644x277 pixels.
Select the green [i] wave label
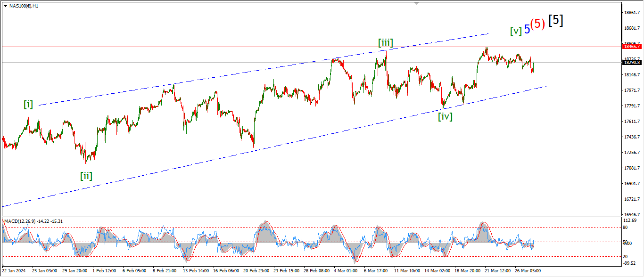29,104
